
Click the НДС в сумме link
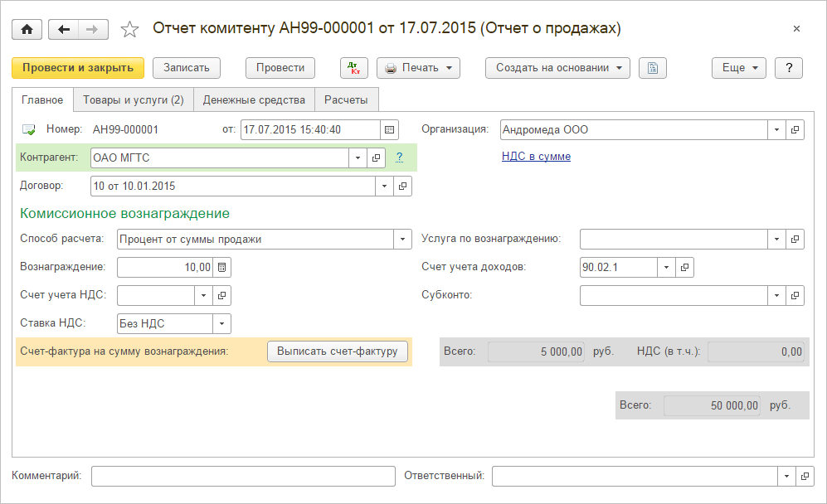tap(536, 156)
